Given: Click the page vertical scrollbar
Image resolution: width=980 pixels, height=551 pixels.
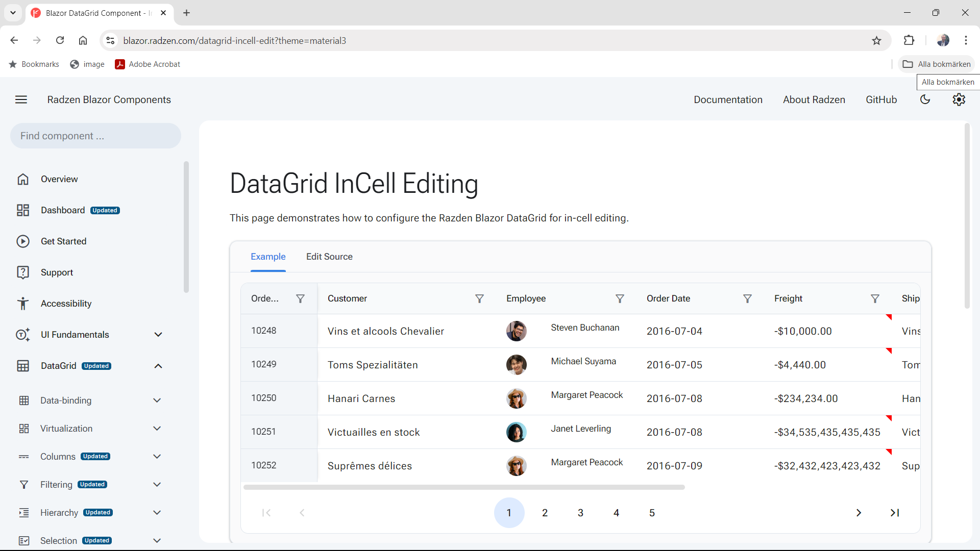Looking at the screenshot, I should [967, 216].
